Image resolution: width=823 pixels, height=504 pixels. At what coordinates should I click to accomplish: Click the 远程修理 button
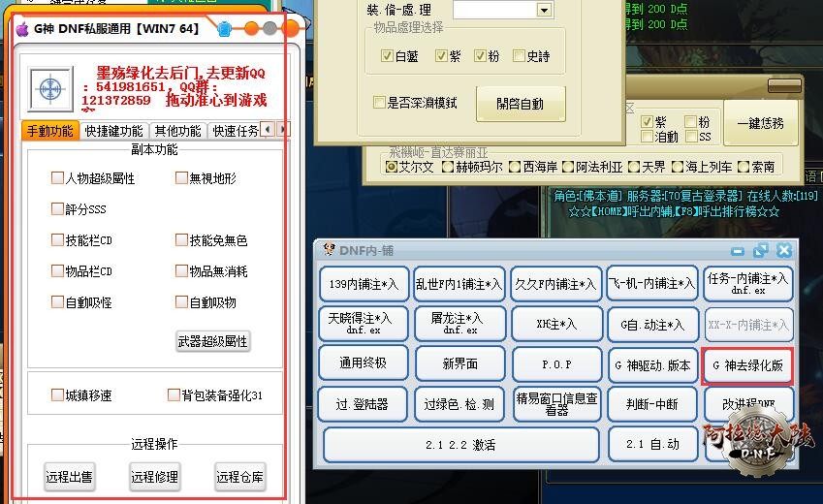[x=155, y=477]
